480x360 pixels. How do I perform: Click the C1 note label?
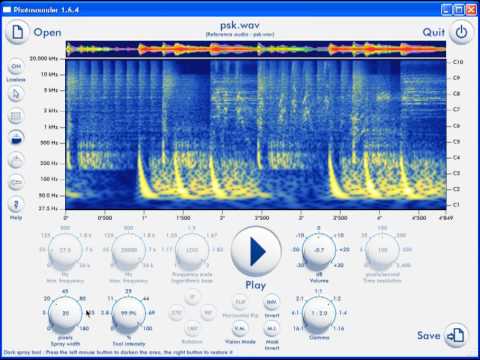[456, 205]
